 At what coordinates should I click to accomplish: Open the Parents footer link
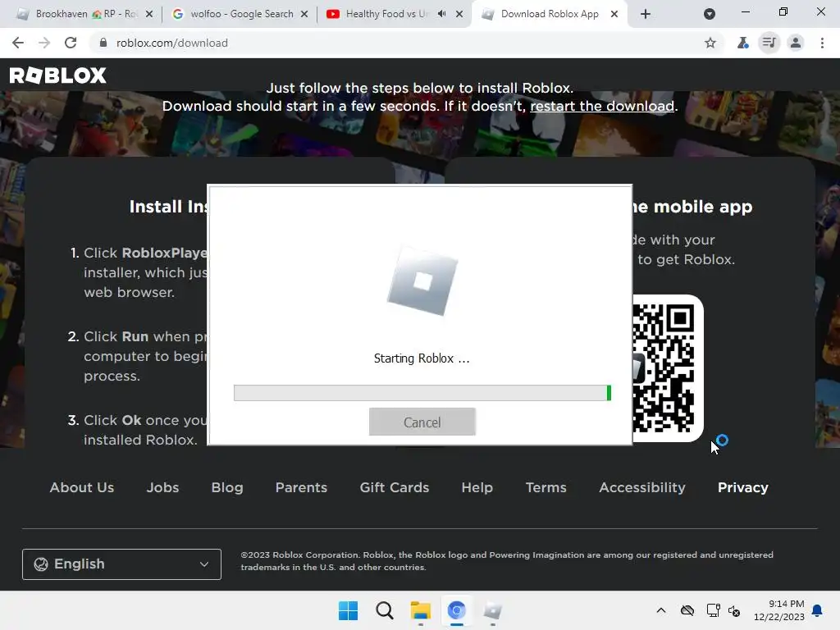pyautogui.click(x=301, y=487)
